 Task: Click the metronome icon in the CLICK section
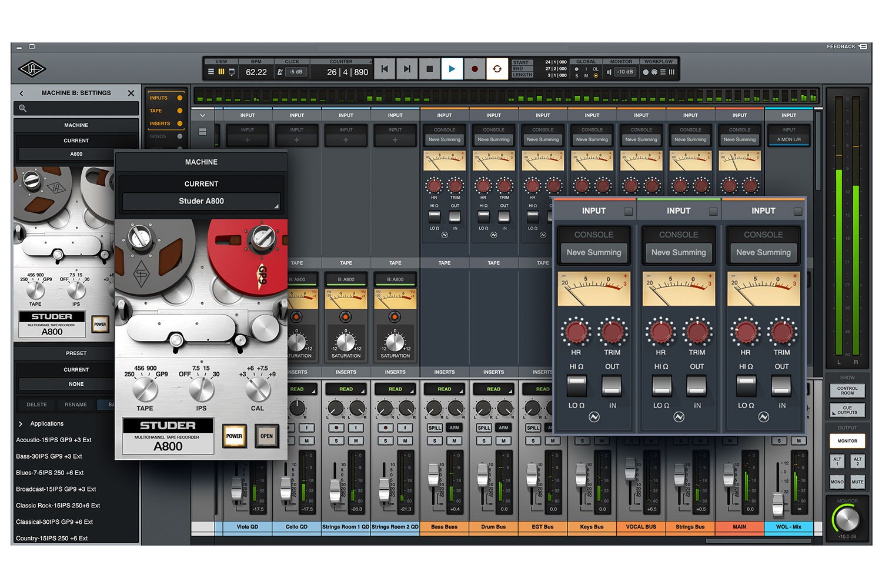tap(280, 71)
